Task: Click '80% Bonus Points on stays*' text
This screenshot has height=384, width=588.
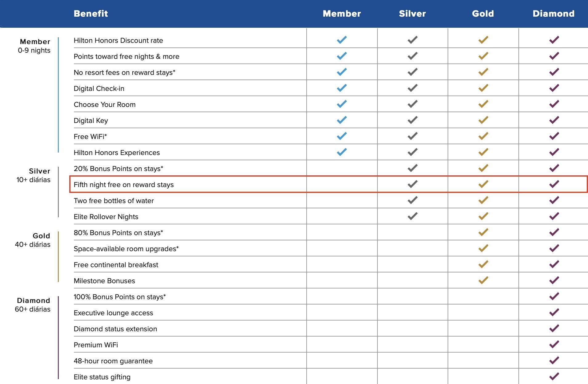Action: (119, 233)
